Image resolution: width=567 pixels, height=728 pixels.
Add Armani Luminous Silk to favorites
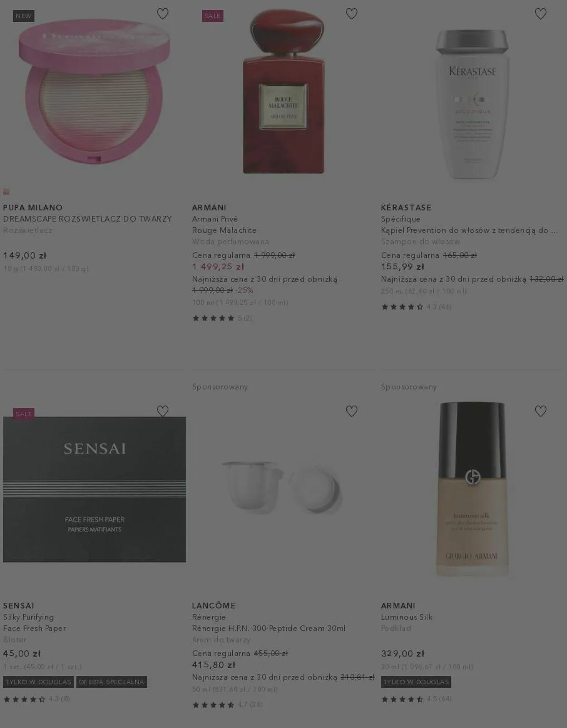[x=541, y=411]
